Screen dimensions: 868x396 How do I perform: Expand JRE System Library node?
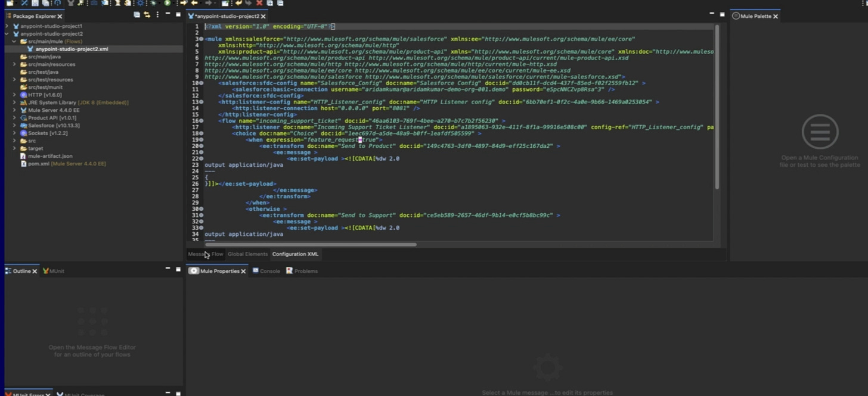[x=14, y=102]
